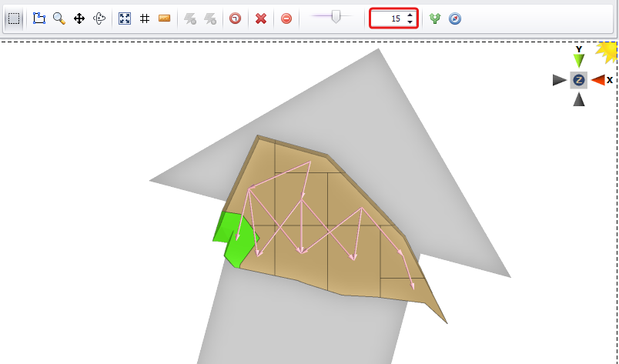Move the toolbar slider handle

coord(336,17)
